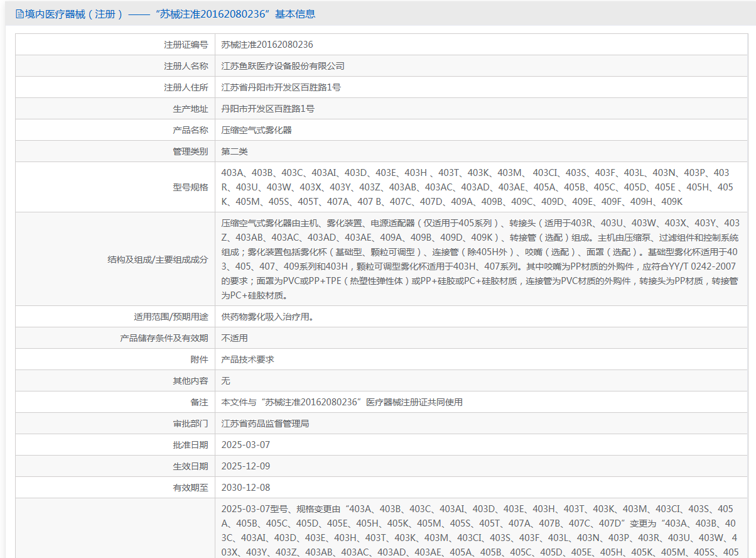Click the model list starting with 403A、403B
The width and height of the screenshot is (756, 558).
(x=477, y=187)
